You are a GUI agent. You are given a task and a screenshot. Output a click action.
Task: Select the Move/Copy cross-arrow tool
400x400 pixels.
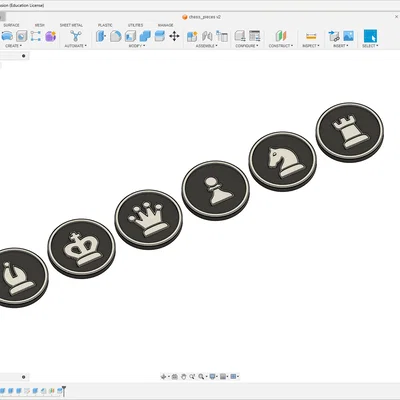coord(174,36)
